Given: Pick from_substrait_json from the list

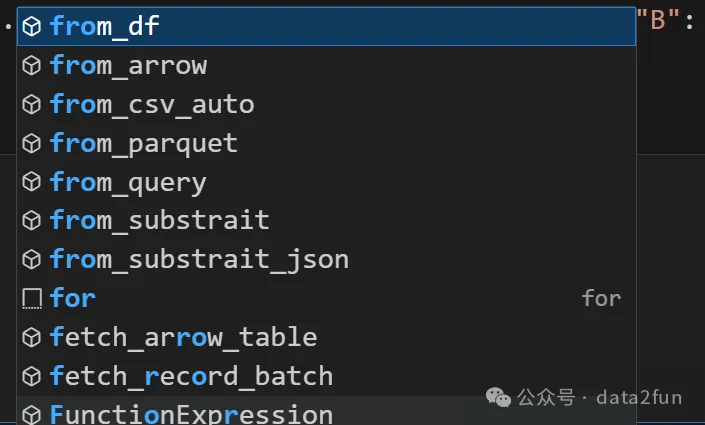Looking at the screenshot, I should (199, 259).
